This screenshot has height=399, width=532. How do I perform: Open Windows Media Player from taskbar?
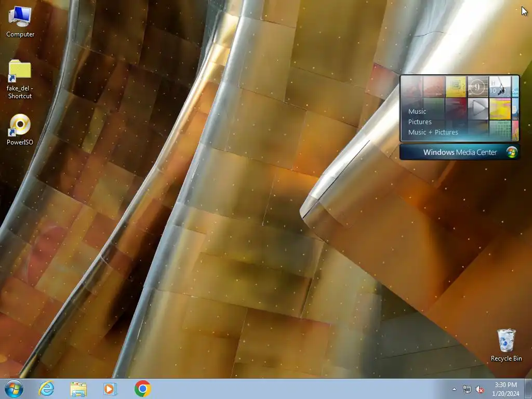tap(110, 389)
